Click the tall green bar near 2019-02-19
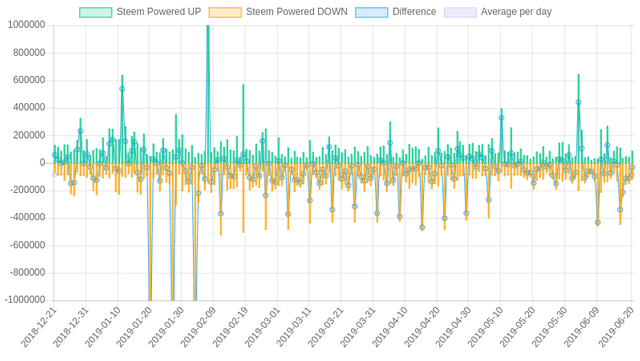Image resolution: width=640 pixels, height=361 pixels. pyautogui.click(x=243, y=123)
